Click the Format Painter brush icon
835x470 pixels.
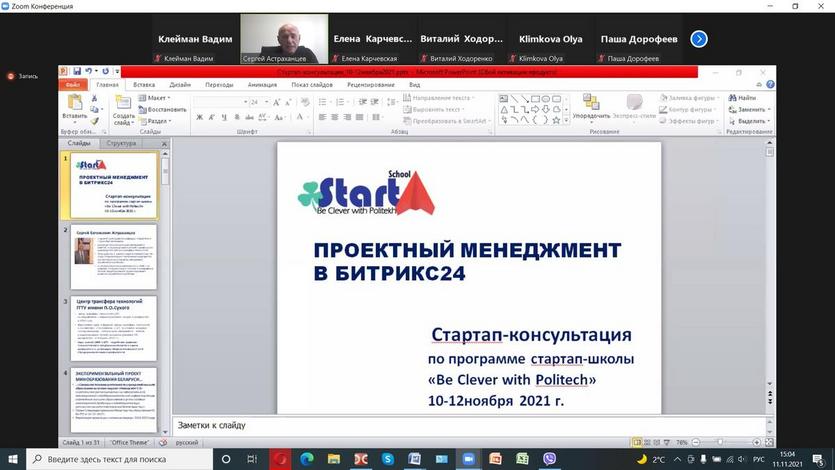[94, 121]
